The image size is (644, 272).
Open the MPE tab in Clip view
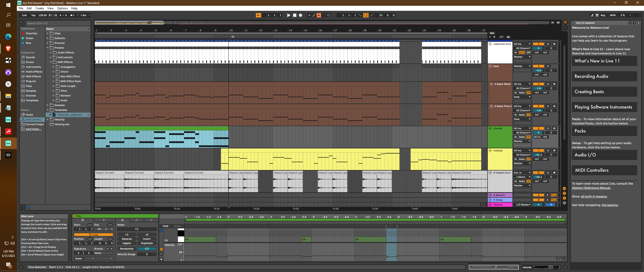point(151,220)
